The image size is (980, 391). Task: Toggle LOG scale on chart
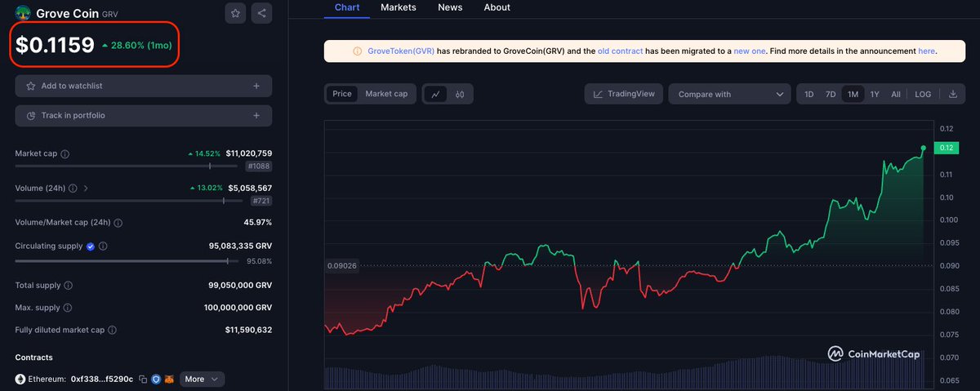[923, 95]
